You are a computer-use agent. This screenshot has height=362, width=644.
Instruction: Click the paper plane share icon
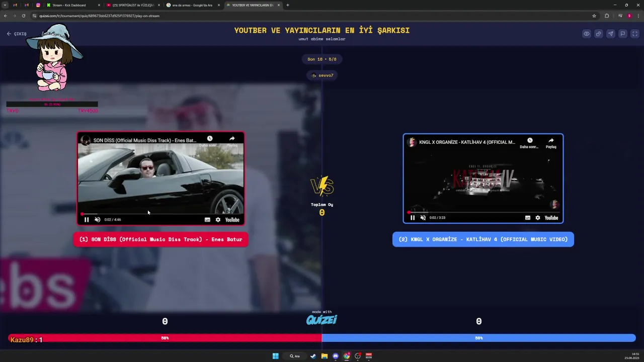(611, 34)
